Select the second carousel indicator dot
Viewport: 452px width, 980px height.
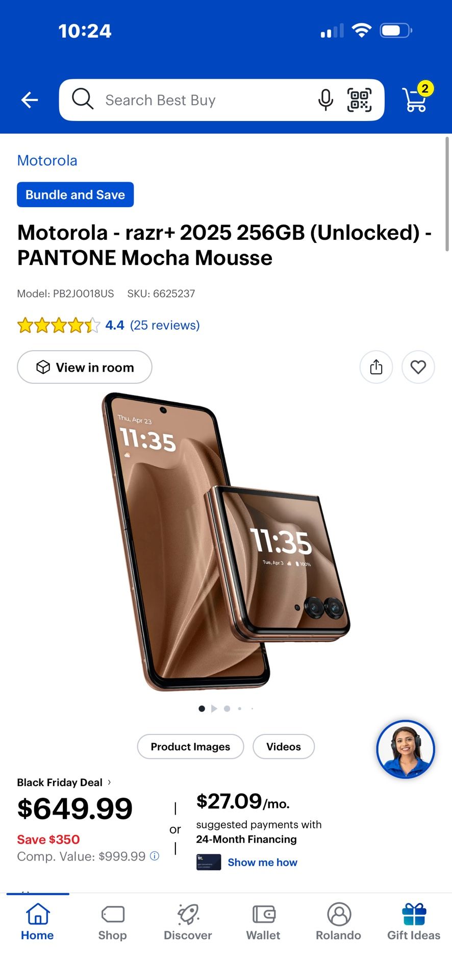click(x=214, y=708)
